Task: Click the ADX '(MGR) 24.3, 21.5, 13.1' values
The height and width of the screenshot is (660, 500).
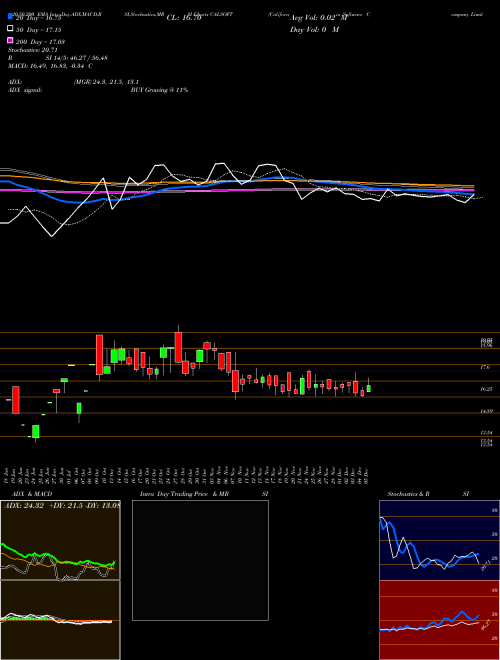Action: [x=106, y=82]
